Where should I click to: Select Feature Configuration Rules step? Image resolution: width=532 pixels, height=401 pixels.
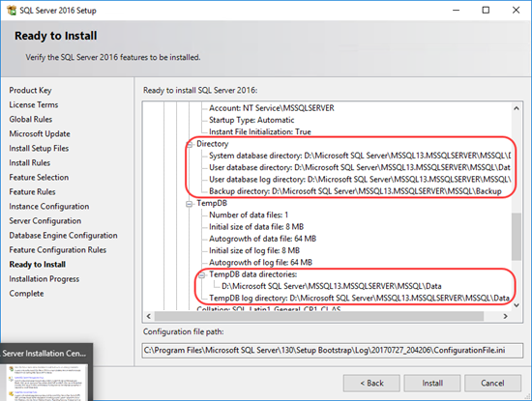[58, 250]
